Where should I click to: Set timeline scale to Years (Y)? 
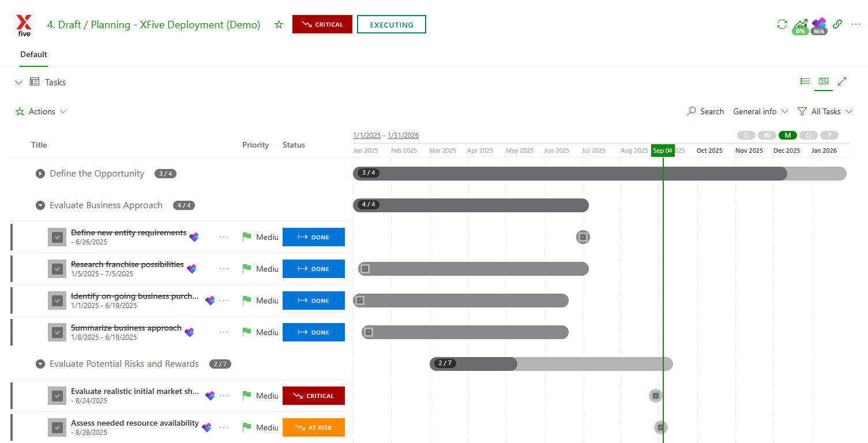coord(829,135)
